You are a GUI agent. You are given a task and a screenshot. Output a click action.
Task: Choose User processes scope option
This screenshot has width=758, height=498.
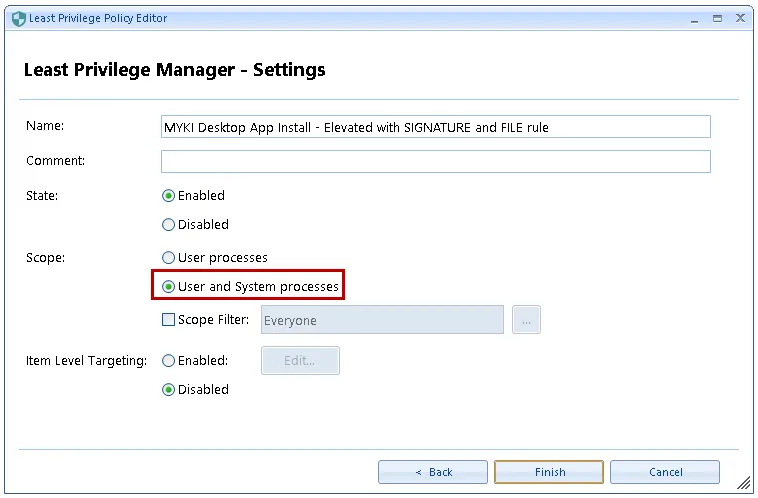click(168, 258)
